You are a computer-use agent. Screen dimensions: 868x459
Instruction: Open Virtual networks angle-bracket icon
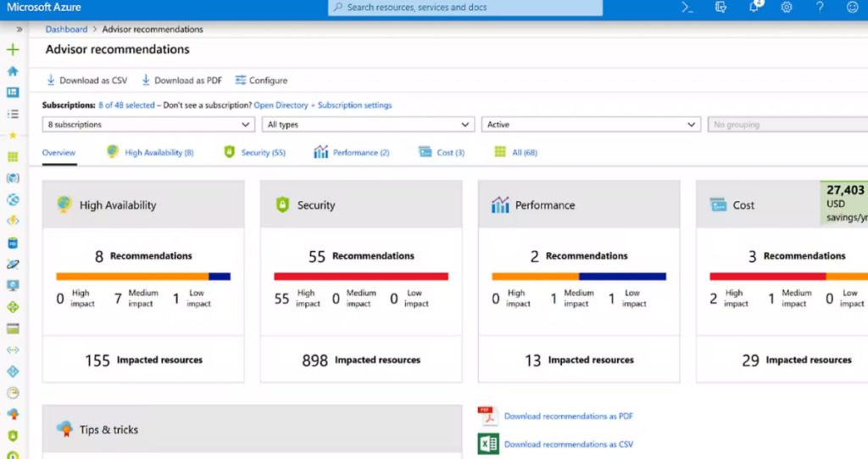point(13,350)
